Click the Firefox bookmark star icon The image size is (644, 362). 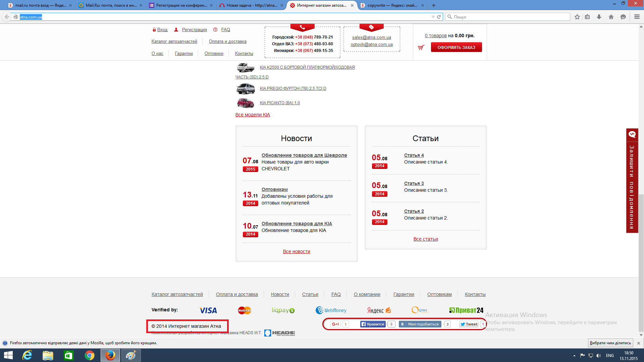pos(577,17)
